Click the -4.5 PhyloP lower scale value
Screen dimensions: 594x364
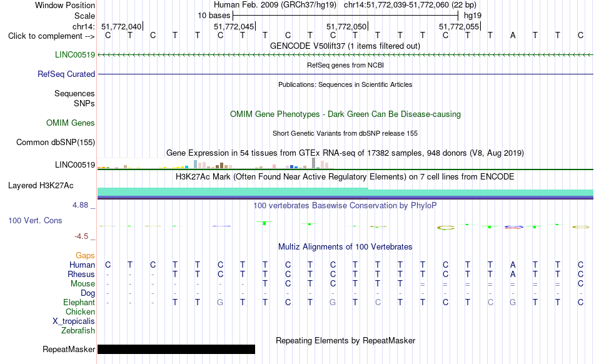click(x=81, y=236)
